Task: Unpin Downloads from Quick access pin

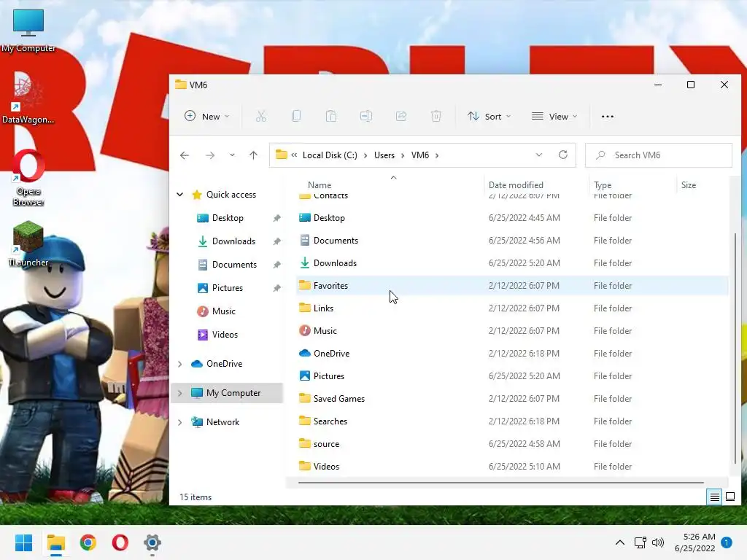Action: [x=276, y=241]
